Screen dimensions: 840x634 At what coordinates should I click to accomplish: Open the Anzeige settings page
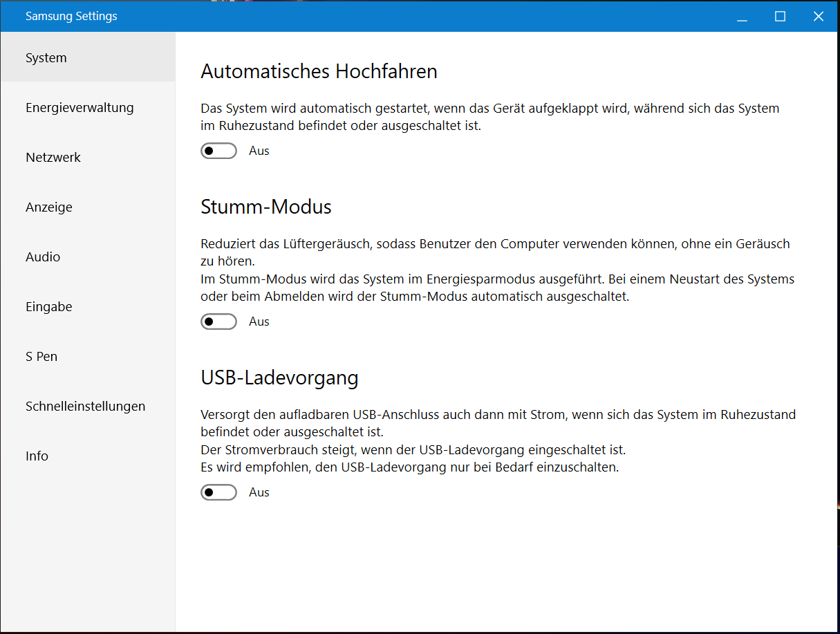(49, 207)
